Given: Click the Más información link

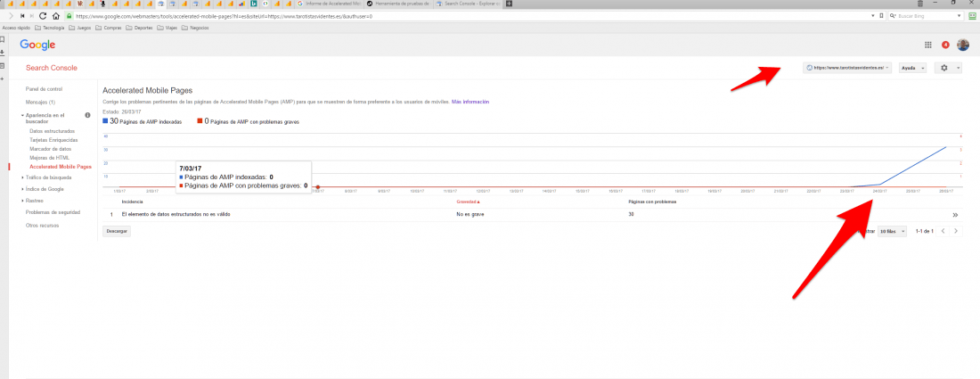Looking at the screenshot, I should click(470, 102).
